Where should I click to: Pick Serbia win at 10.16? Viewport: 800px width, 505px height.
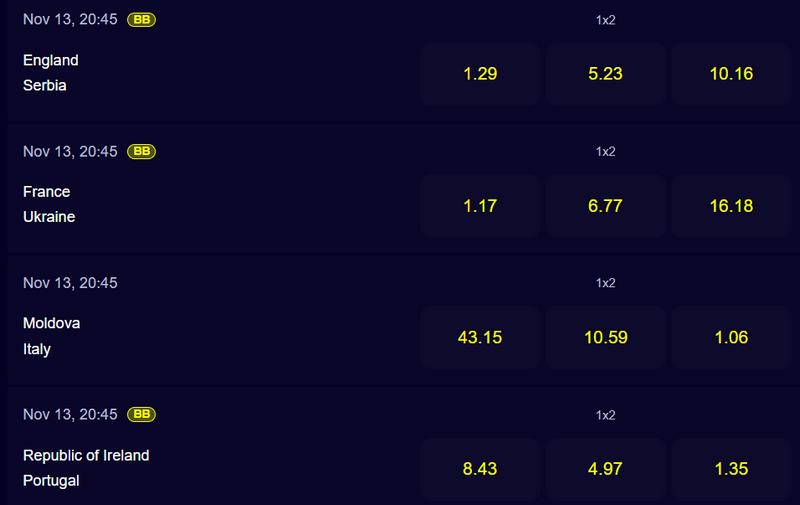tap(731, 74)
